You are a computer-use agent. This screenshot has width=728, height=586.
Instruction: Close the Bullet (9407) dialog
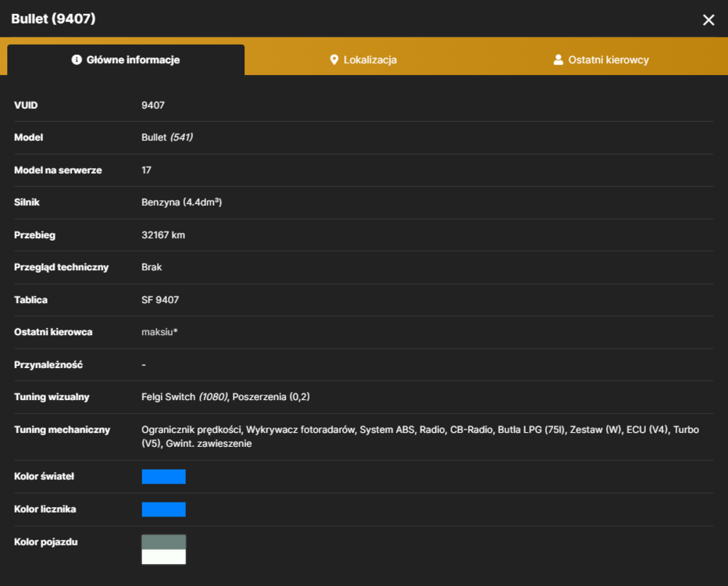tap(708, 20)
